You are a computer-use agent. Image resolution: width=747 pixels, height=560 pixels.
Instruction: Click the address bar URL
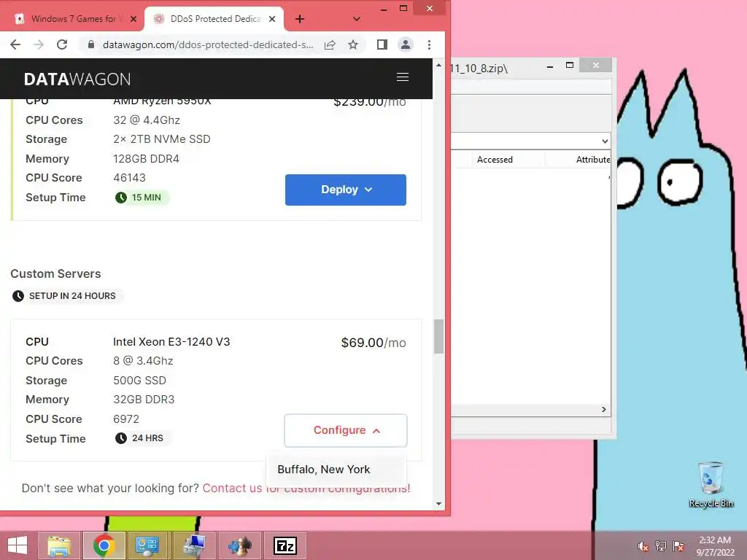[x=208, y=44]
